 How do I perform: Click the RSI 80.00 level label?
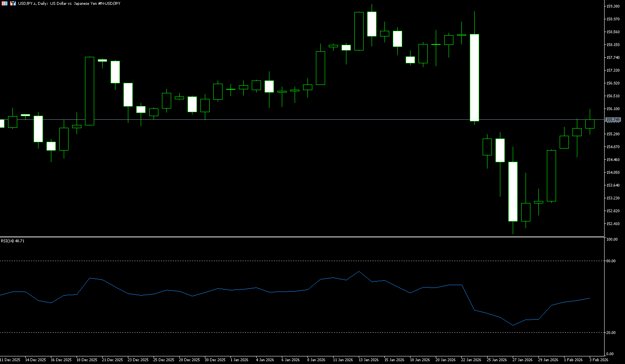point(611,261)
